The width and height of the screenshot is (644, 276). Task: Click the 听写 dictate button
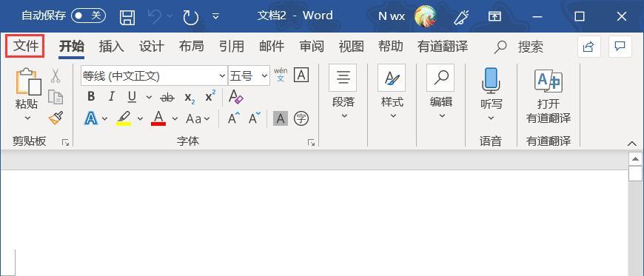click(x=492, y=95)
